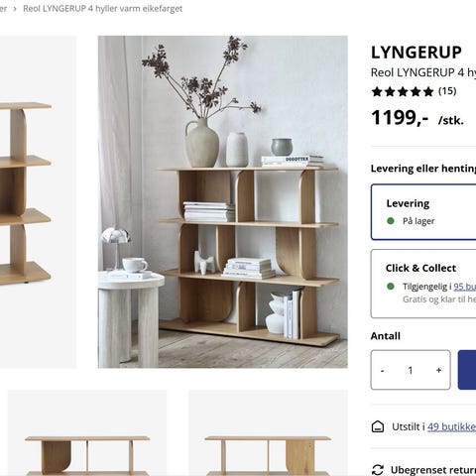Increase quantity with the plus button
Screen dimensions: 476x476
point(438,370)
